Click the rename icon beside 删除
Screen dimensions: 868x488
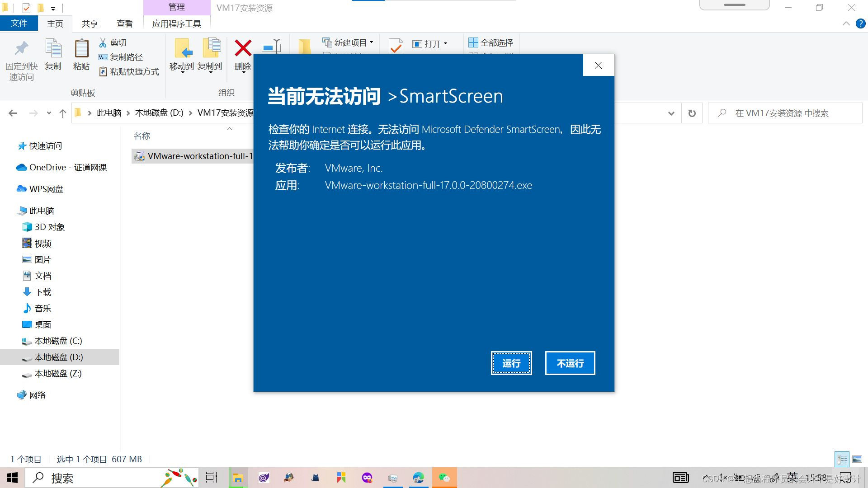click(271, 46)
